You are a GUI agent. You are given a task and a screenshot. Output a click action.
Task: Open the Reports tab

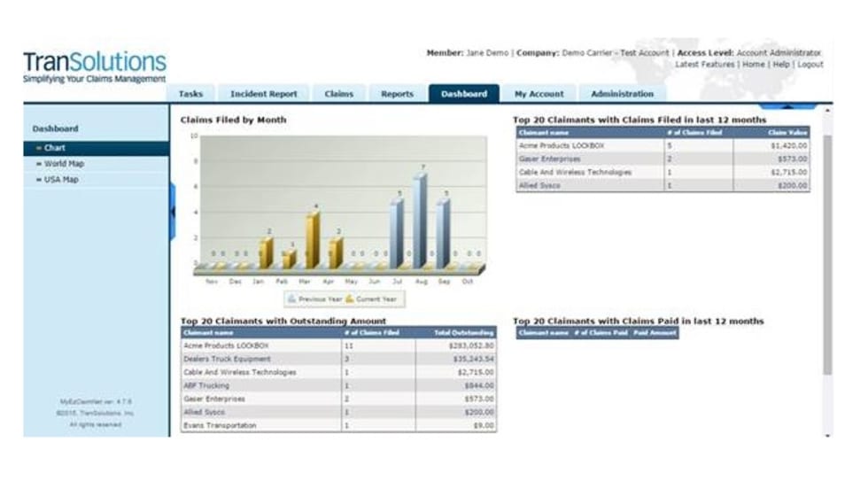coord(397,94)
